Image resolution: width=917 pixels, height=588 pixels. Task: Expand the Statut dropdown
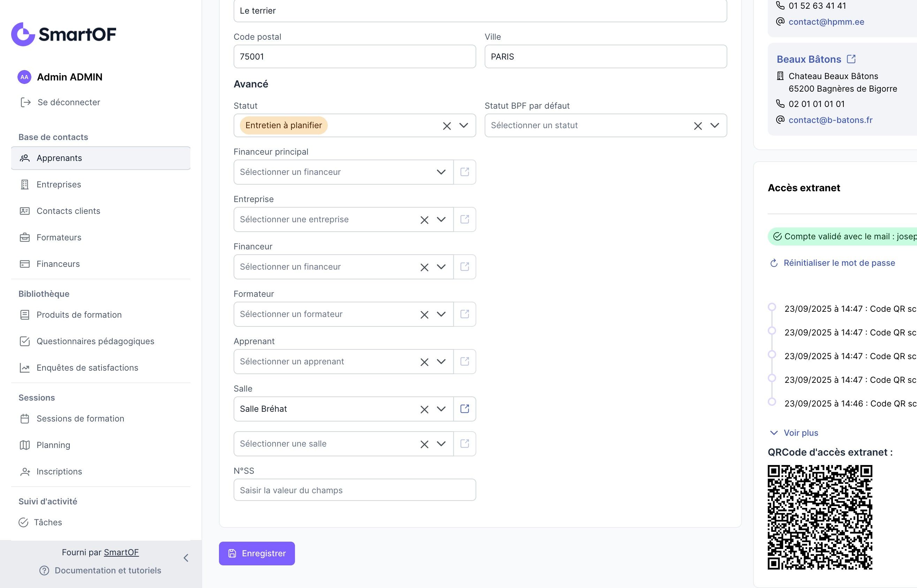coord(463,126)
